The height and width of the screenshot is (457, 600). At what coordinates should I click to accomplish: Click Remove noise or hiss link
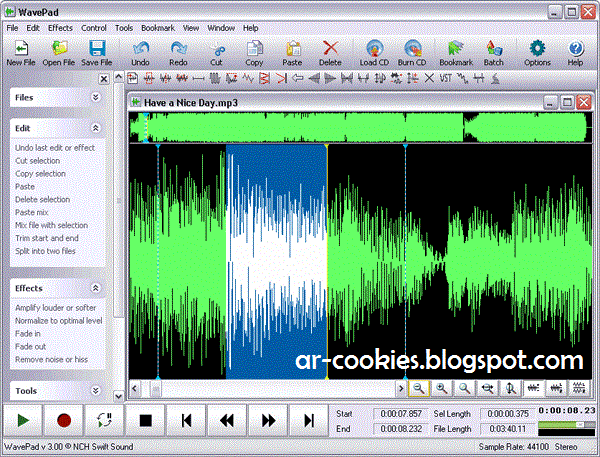(x=51, y=359)
